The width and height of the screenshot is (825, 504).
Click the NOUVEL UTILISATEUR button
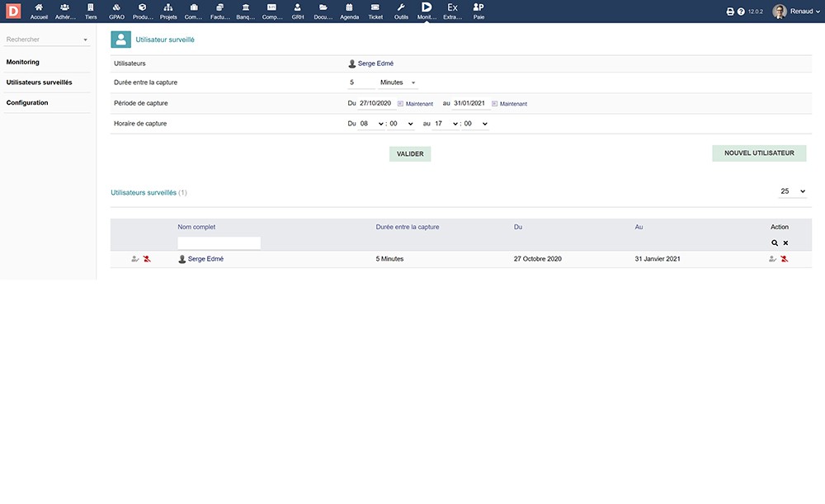click(759, 153)
